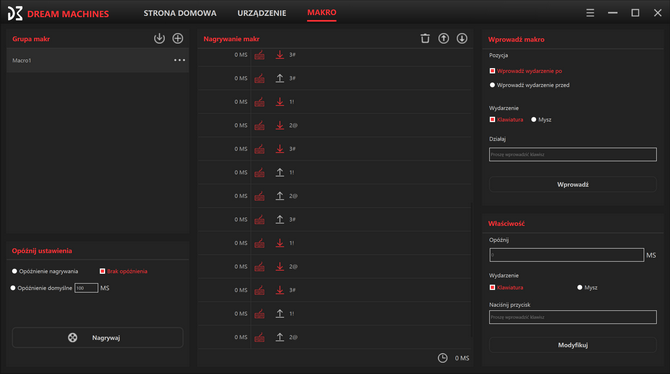
Task: Focus the Naciśnij przycisk input field
Action: click(x=573, y=317)
